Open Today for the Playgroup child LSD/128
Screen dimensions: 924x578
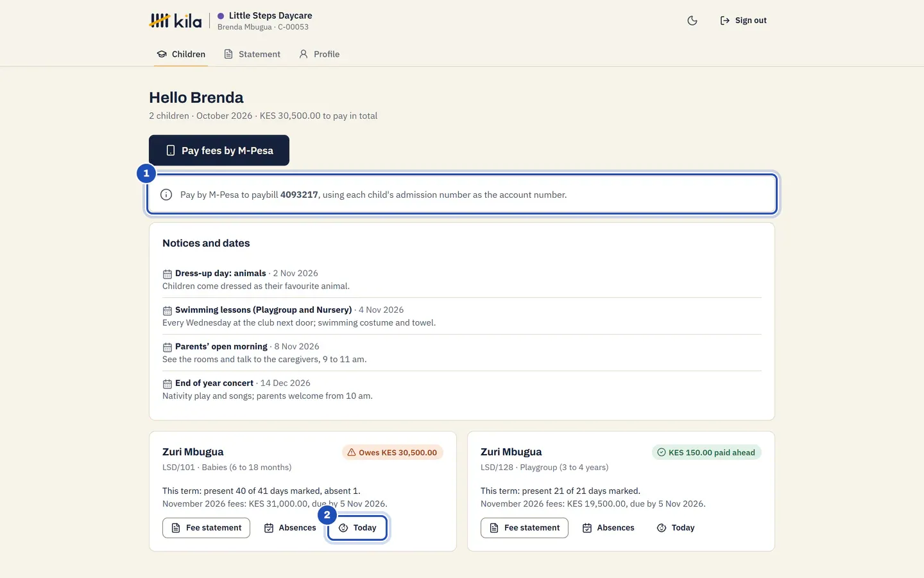676,528
